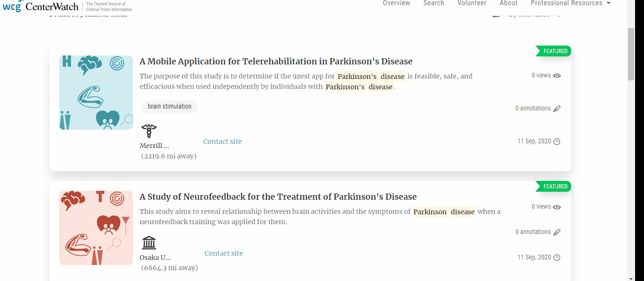Click clock icon on Neurofeedback study date
This screenshot has height=281, width=644.
[557, 258]
